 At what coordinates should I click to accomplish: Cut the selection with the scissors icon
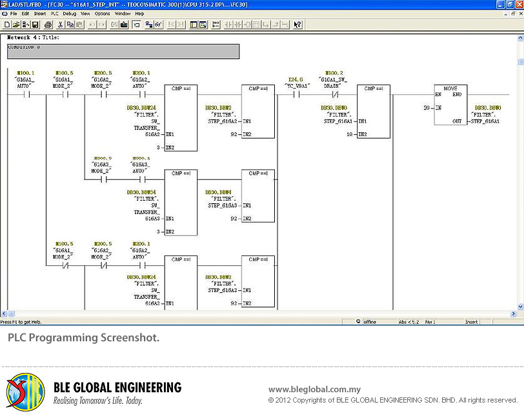60,25
